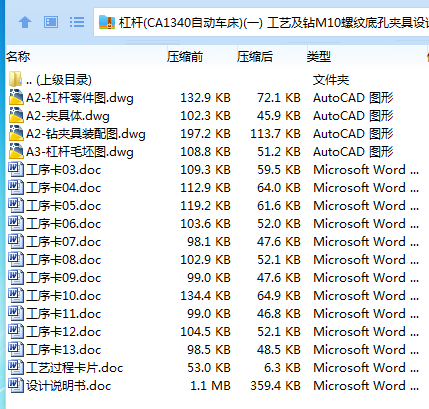Viewport: 429px width, 409px height.
Task: Click the 64.9 KB compressed size
Action: (x=279, y=296)
